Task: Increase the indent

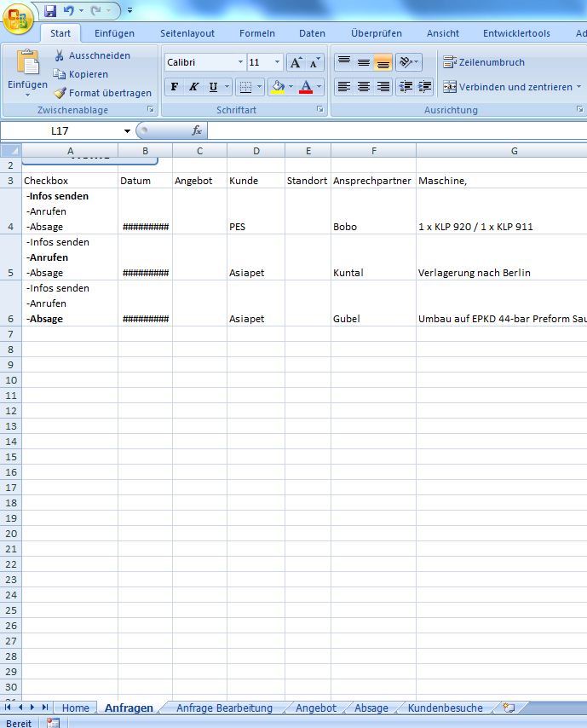Action: click(424, 87)
